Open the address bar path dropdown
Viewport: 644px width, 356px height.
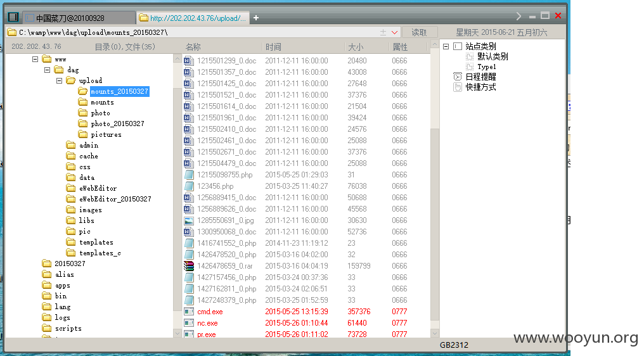pos(394,32)
